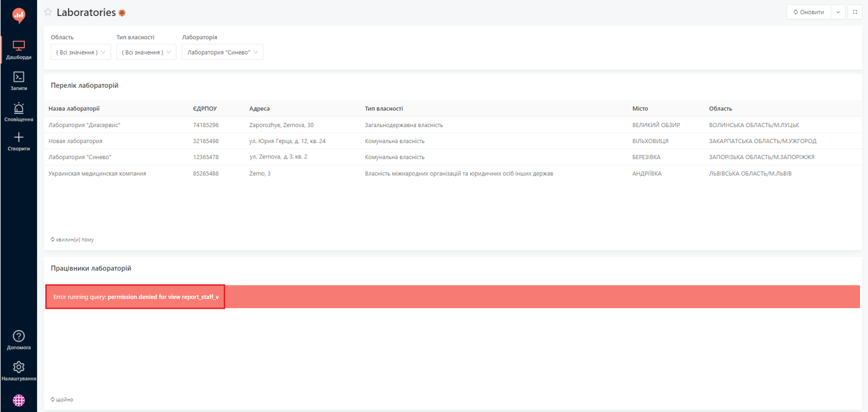The height and width of the screenshot is (412, 868).
Task: Click ЗАКАРПАТСЬКА ОБЛАСТЬ/М.УЖГОРОД cell
Action: point(763,141)
